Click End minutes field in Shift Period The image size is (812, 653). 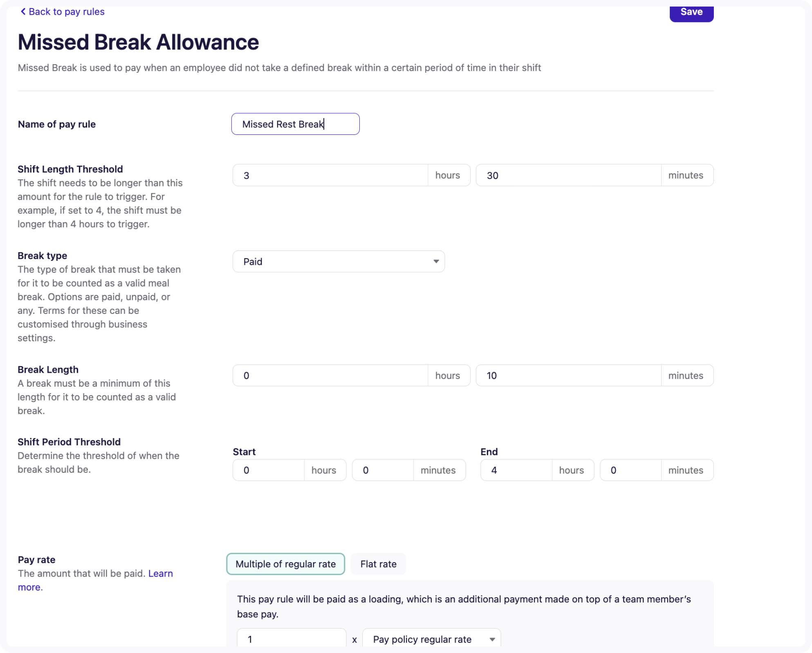tap(630, 470)
